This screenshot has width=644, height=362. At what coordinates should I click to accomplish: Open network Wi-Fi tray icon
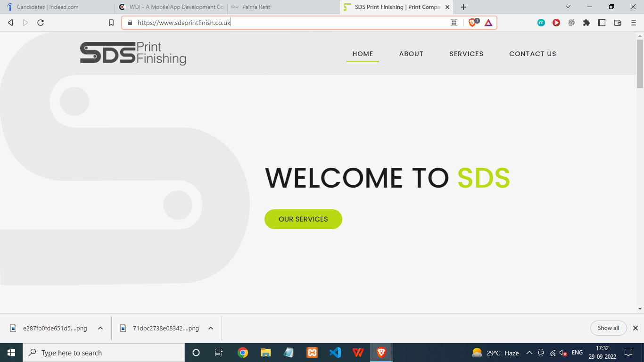coord(552,353)
